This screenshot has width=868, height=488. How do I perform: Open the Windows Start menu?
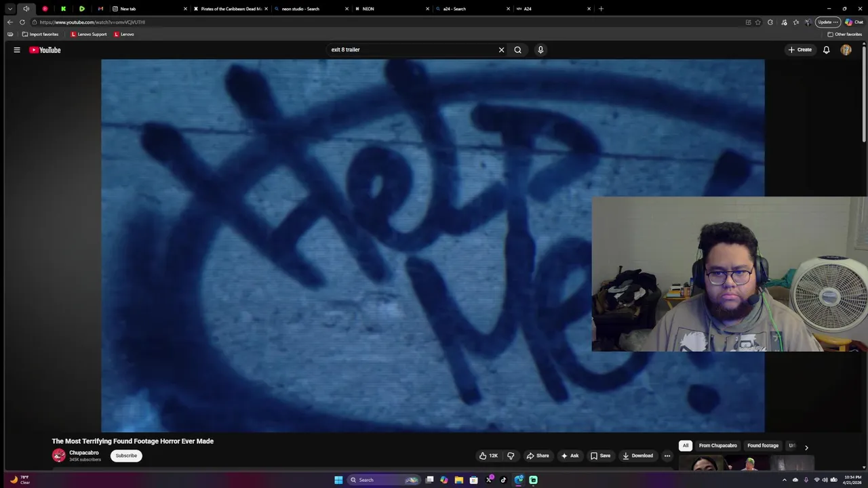click(x=338, y=480)
